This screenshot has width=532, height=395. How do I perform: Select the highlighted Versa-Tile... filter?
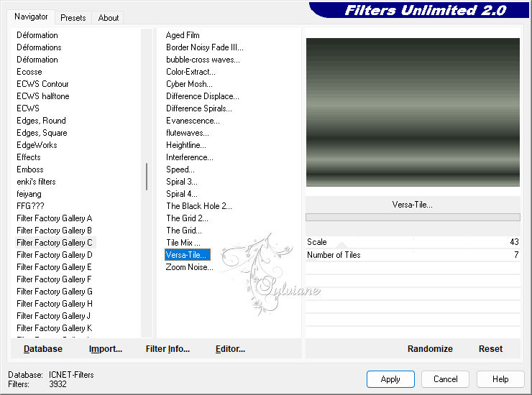pos(188,255)
